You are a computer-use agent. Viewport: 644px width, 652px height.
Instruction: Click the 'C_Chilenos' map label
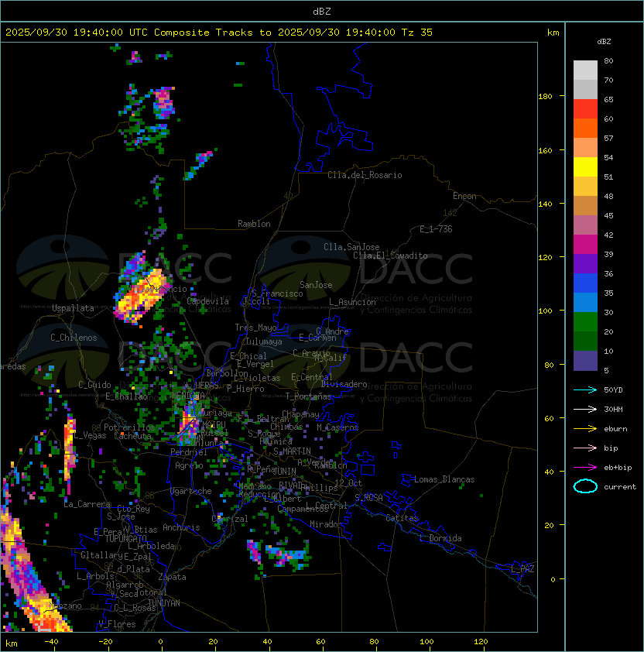(74, 338)
